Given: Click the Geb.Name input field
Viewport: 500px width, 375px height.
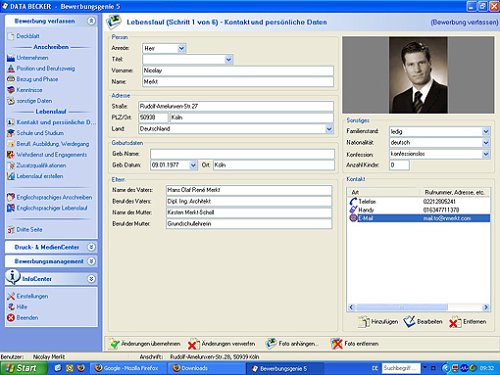Looking at the screenshot, I should tap(242, 154).
